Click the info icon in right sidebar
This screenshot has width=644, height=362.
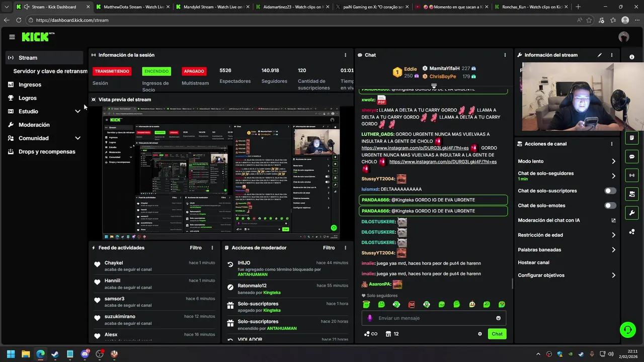point(632,57)
